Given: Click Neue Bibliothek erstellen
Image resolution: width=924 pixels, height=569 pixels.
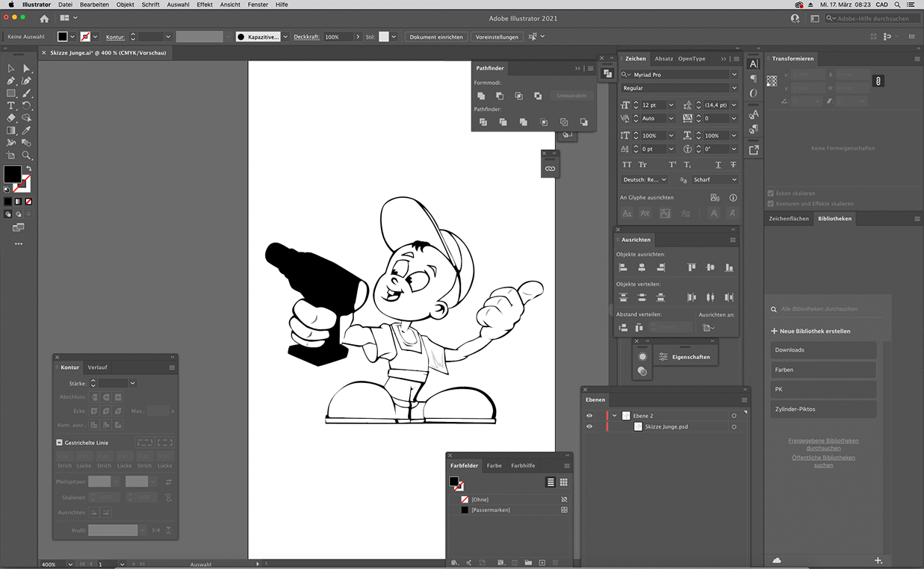Looking at the screenshot, I should pyautogui.click(x=810, y=331).
